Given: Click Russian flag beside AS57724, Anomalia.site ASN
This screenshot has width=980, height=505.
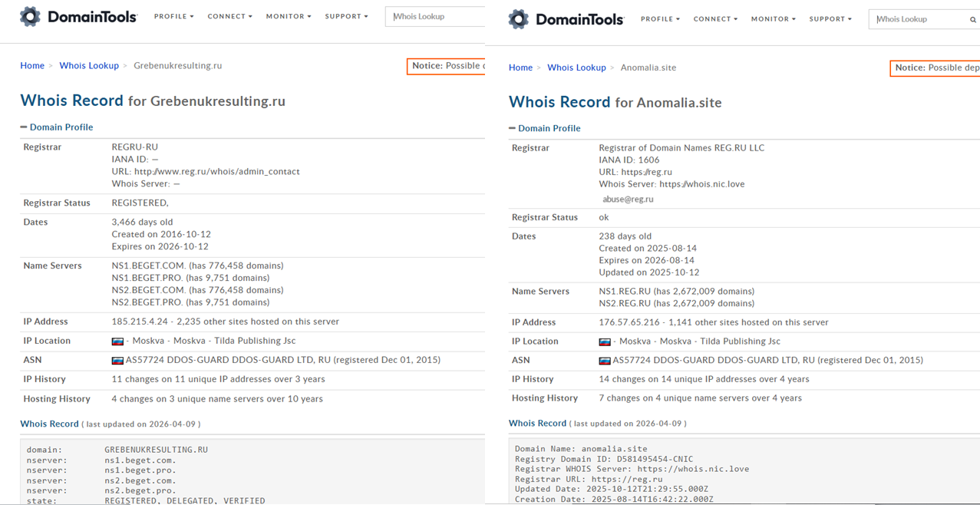Looking at the screenshot, I should coord(605,361).
